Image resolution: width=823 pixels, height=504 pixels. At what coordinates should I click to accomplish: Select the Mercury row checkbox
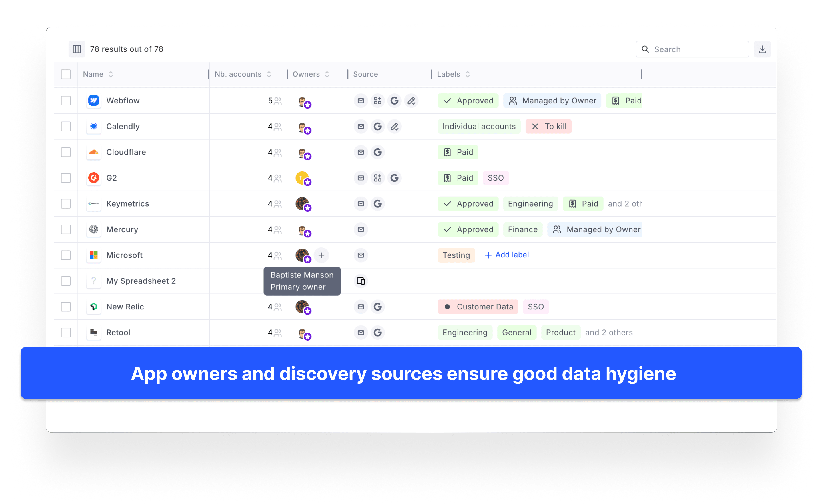coord(66,229)
